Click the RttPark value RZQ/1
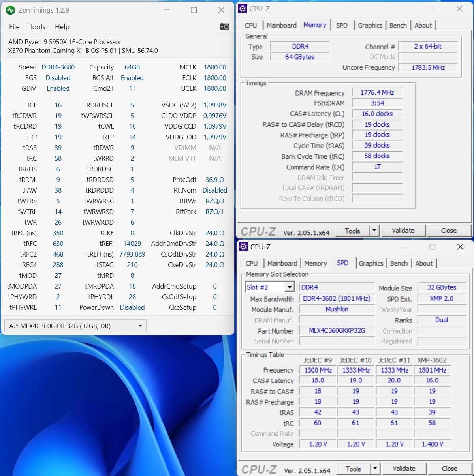Viewport: 474px width, 476px height. [215, 212]
